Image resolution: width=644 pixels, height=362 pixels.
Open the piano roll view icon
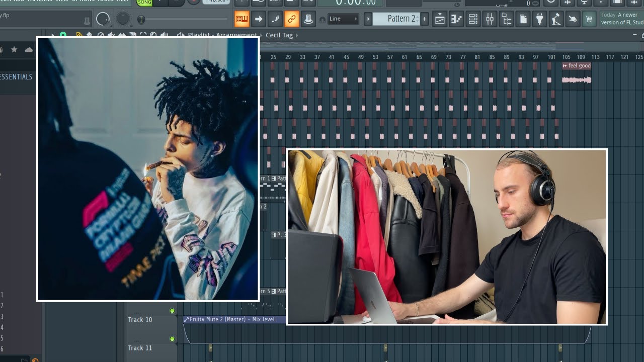[456, 19]
